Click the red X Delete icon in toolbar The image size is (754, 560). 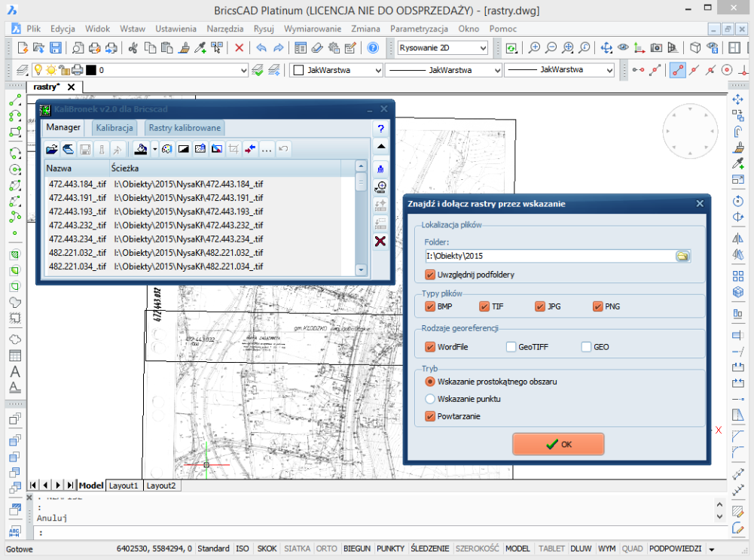239,47
